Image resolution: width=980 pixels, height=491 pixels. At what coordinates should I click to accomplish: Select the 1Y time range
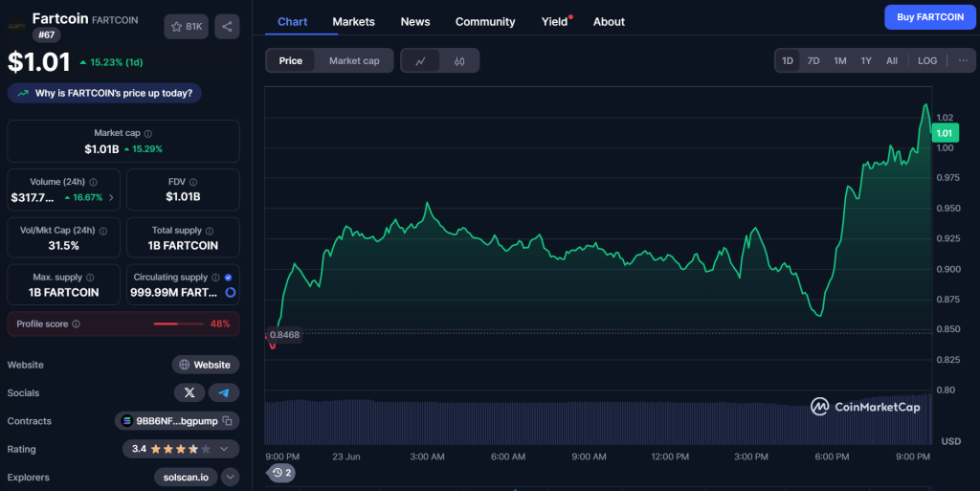(x=865, y=60)
